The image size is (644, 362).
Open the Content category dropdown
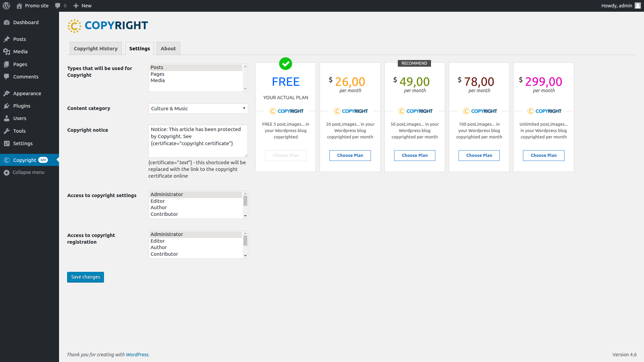pos(198,109)
